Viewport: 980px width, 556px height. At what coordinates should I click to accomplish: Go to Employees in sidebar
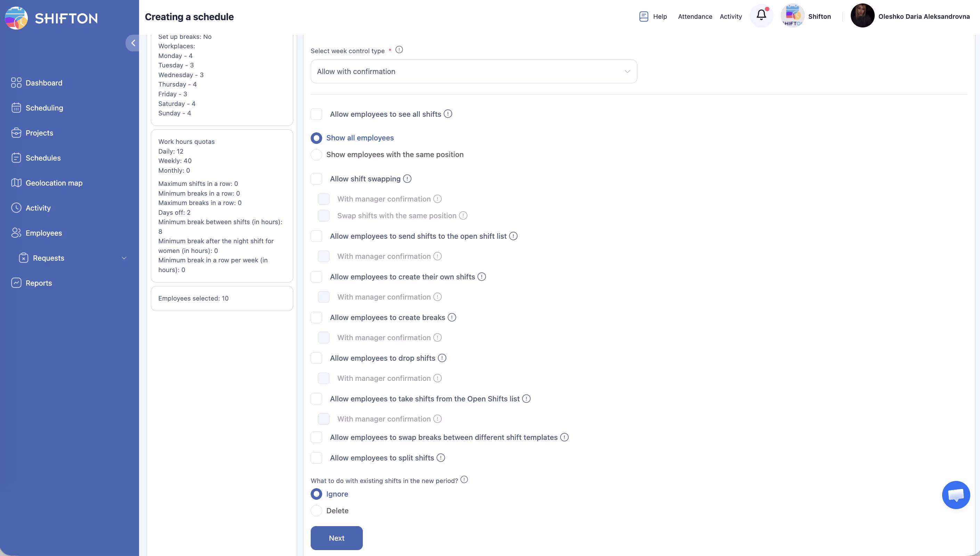click(x=43, y=233)
